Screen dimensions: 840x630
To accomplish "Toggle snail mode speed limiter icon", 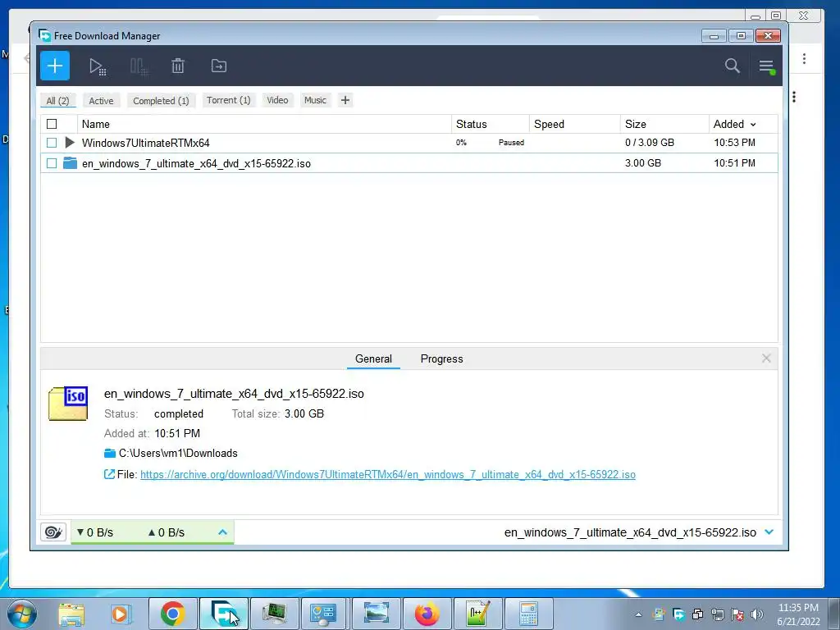I will click(53, 532).
